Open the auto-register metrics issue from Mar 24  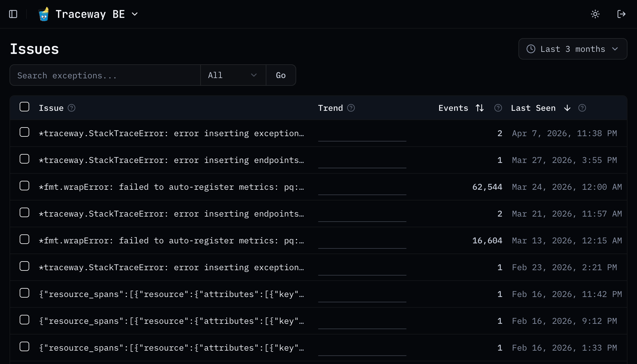pyautogui.click(x=171, y=187)
